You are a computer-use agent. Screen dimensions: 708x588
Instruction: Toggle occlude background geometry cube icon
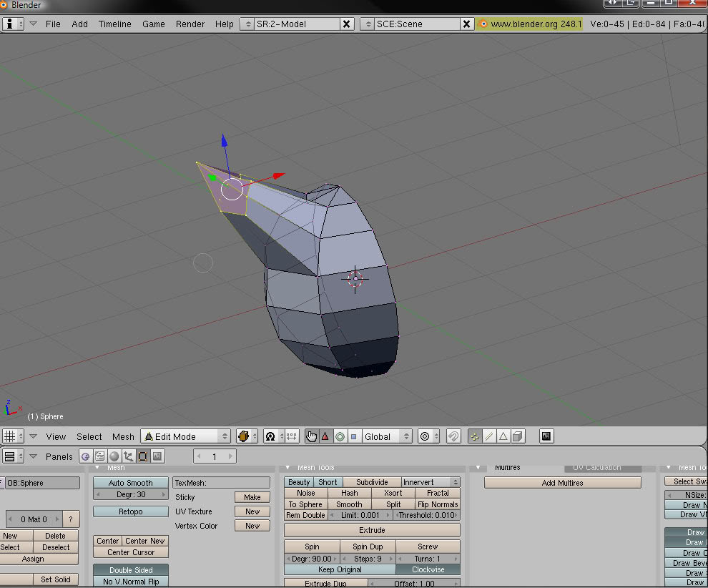pyautogui.click(x=517, y=436)
